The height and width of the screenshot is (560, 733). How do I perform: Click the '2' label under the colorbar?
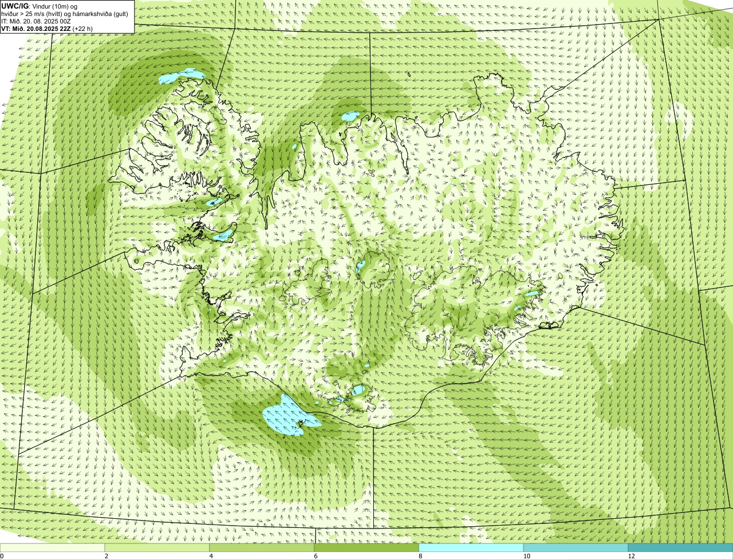point(107,556)
